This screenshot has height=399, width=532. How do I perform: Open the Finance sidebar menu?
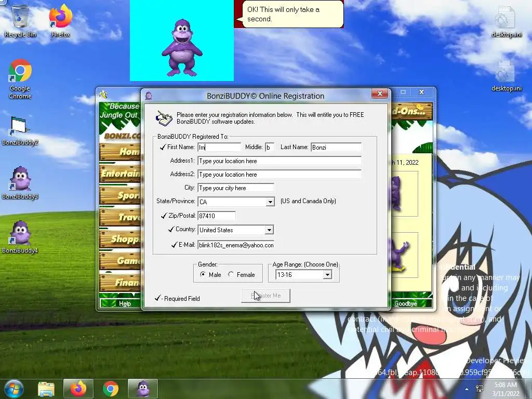point(120,282)
